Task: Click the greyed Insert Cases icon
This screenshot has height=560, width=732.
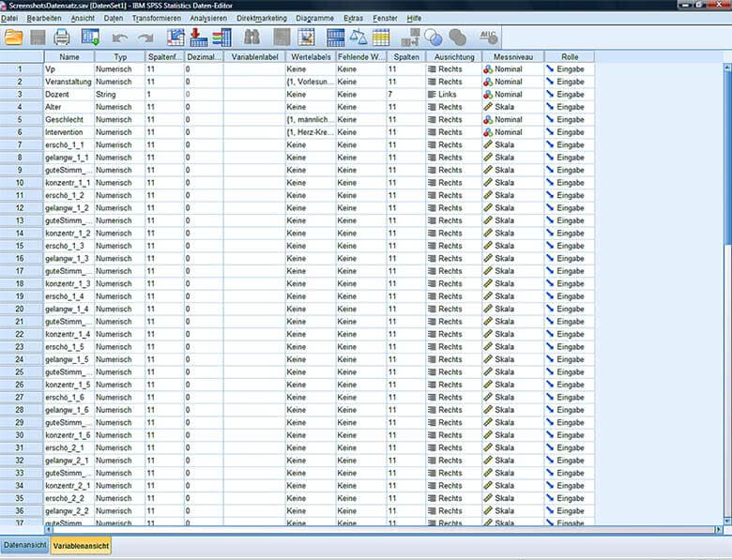Action: pos(282,38)
